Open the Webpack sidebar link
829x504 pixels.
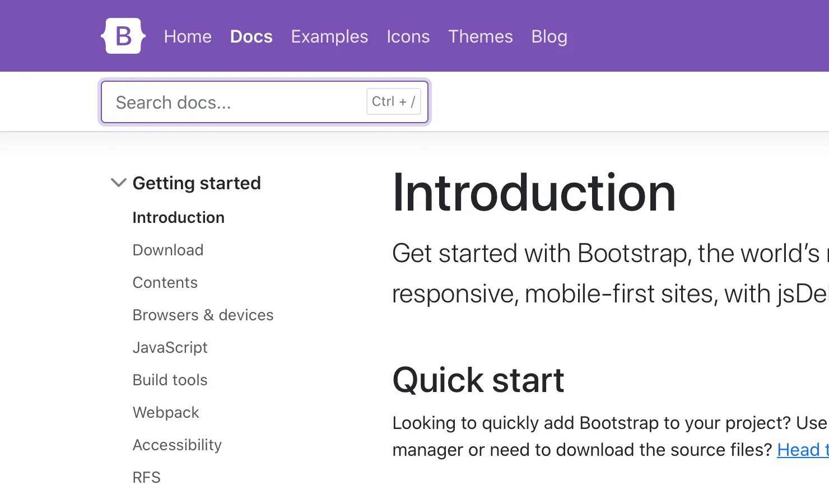[166, 412]
